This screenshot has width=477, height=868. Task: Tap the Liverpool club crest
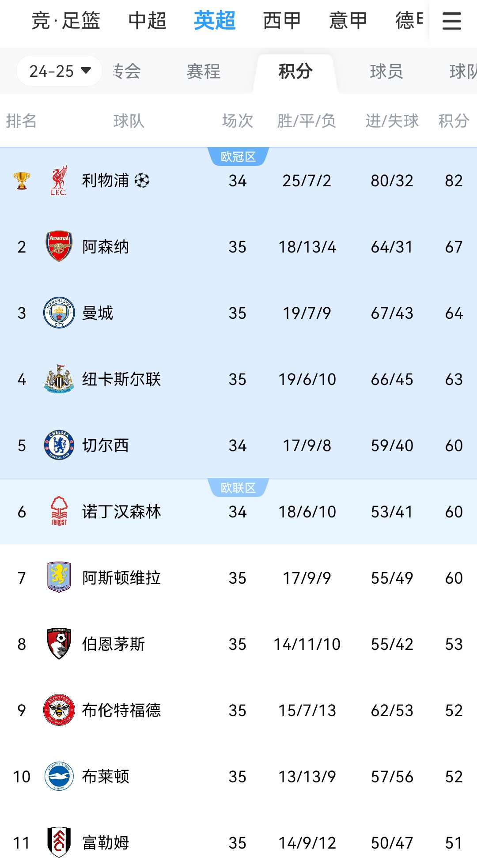point(59,180)
